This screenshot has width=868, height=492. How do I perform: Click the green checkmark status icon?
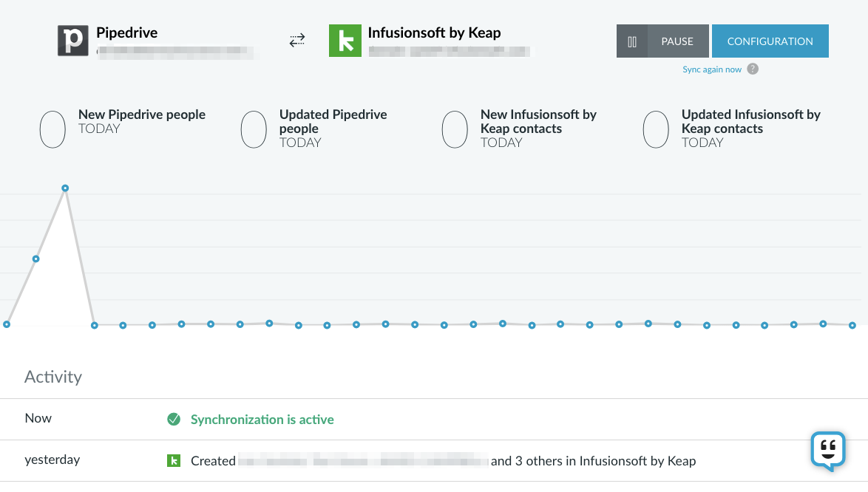tap(174, 419)
